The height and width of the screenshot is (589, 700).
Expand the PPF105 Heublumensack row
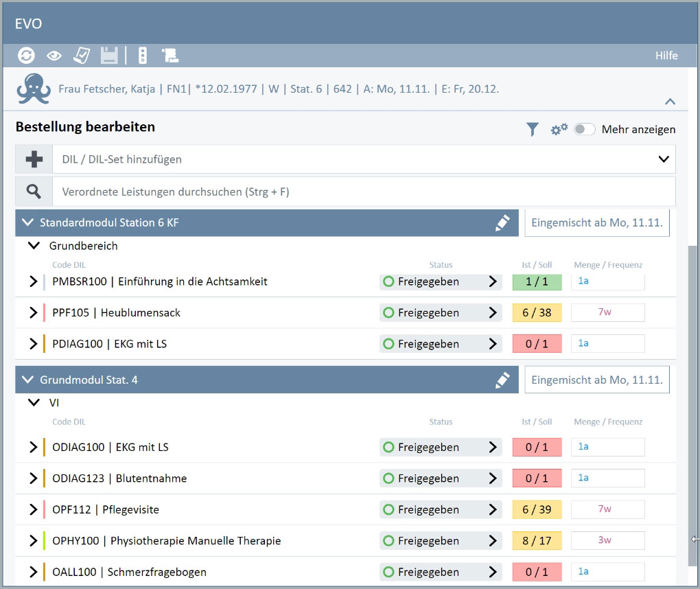[33, 313]
